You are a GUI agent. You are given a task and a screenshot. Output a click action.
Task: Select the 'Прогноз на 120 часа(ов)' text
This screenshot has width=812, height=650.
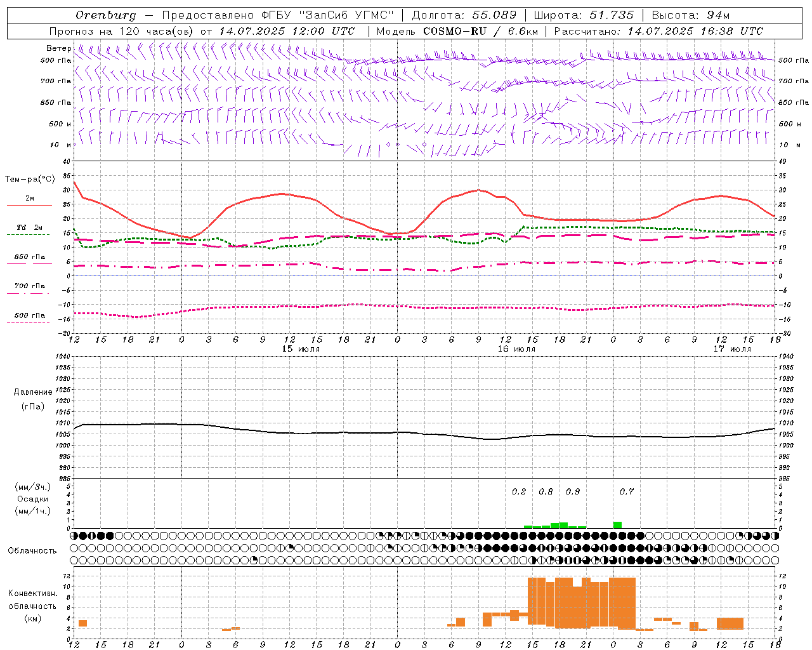click(122, 31)
